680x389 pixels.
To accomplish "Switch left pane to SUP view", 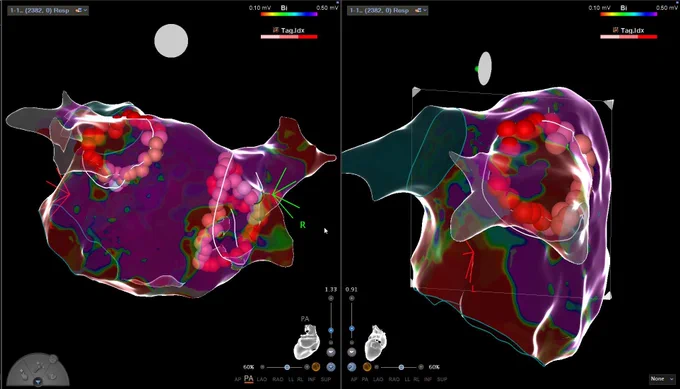I will point(326,379).
